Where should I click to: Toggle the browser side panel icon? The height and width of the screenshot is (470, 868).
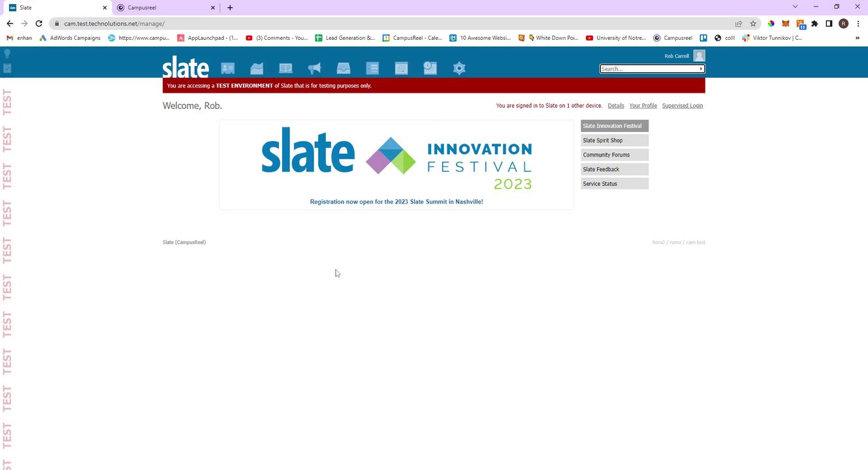pyautogui.click(x=829, y=23)
